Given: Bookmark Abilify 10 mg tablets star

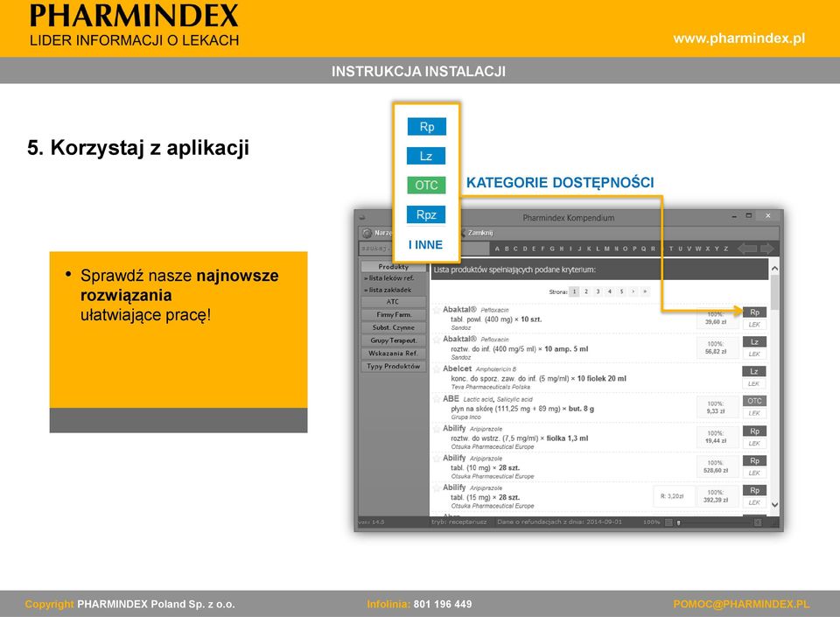Looking at the screenshot, I should coord(437,459).
